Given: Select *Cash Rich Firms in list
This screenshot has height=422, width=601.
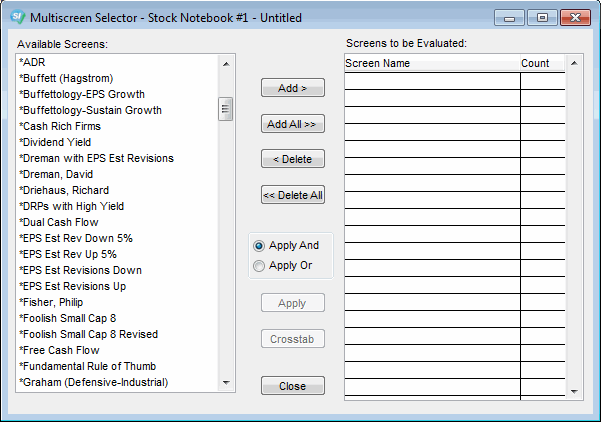Looking at the screenshot, I should pyautogui.click(x=60, y=126).
